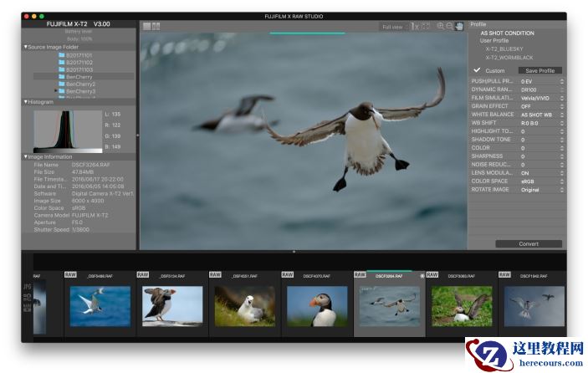Click the Convert button
The width and height of the screenshot is (588, 373).
(x=529, y=243)
